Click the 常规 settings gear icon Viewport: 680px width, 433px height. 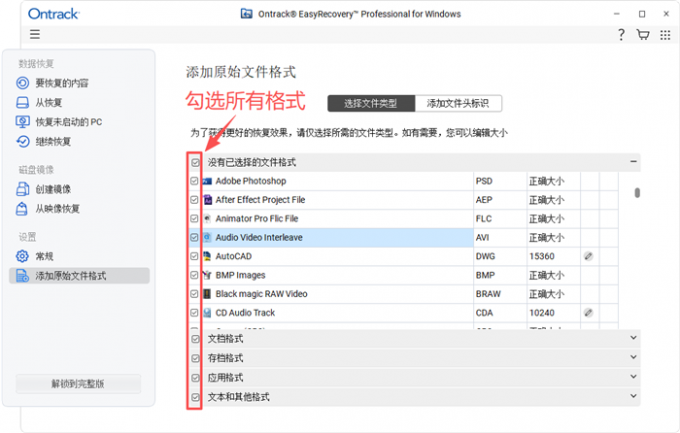22,256
